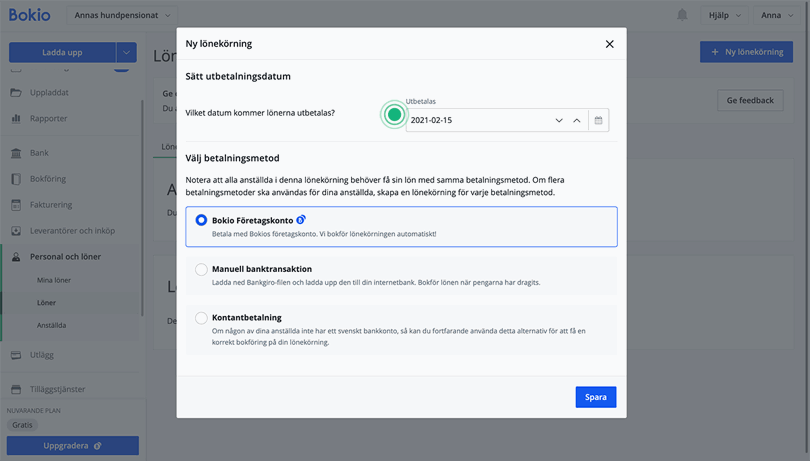Image resolution: width=810 pixels, height=461 pixels.
Task: Click the Personal och löner person icon
Action: click(16, 256)
